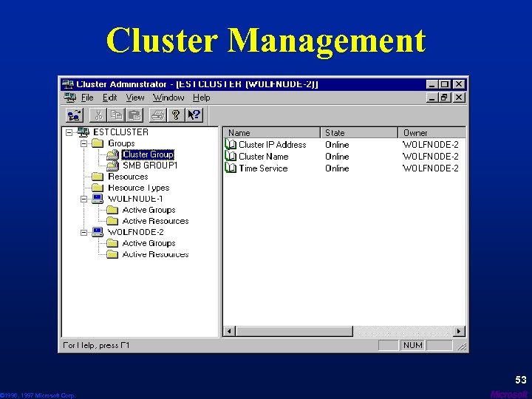Select the WOLFNODE-2 tree label

135,232
